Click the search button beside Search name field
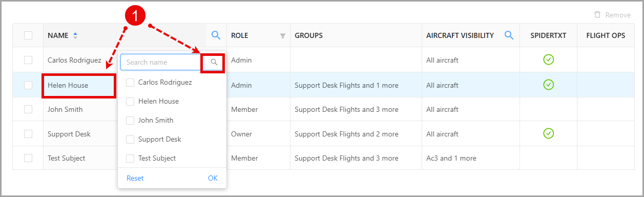This screenshot has height=197, width=644. (x=214, y=62)
